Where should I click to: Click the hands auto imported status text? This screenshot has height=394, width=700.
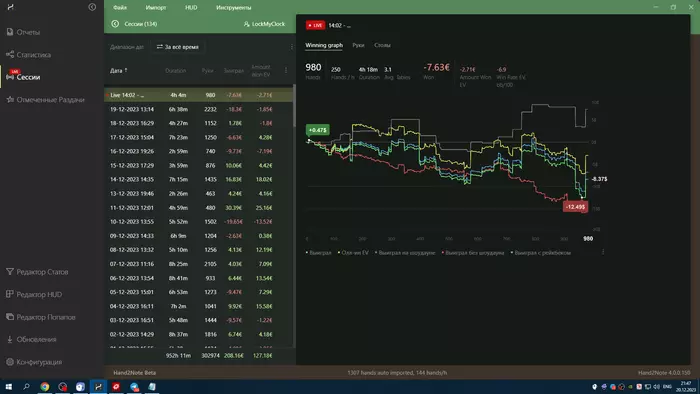(397, 373)
